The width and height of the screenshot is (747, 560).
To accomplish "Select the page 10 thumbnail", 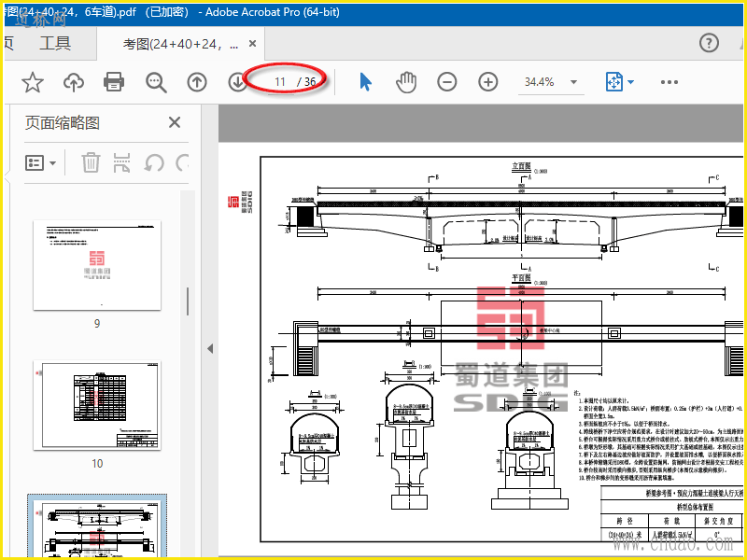I will coord(97,405).
